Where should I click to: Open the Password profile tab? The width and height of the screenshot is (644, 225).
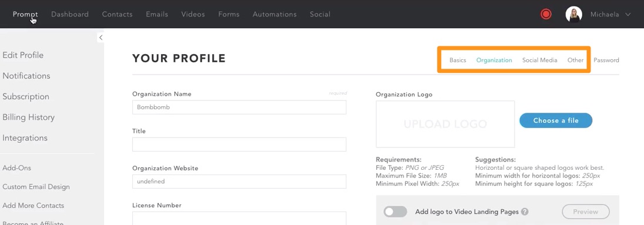[606, 60]
